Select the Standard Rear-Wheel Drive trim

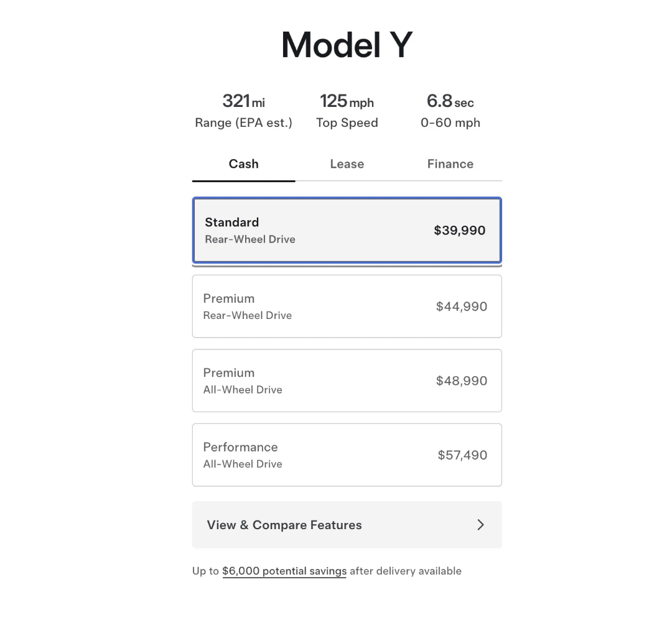tap(346, 231)
